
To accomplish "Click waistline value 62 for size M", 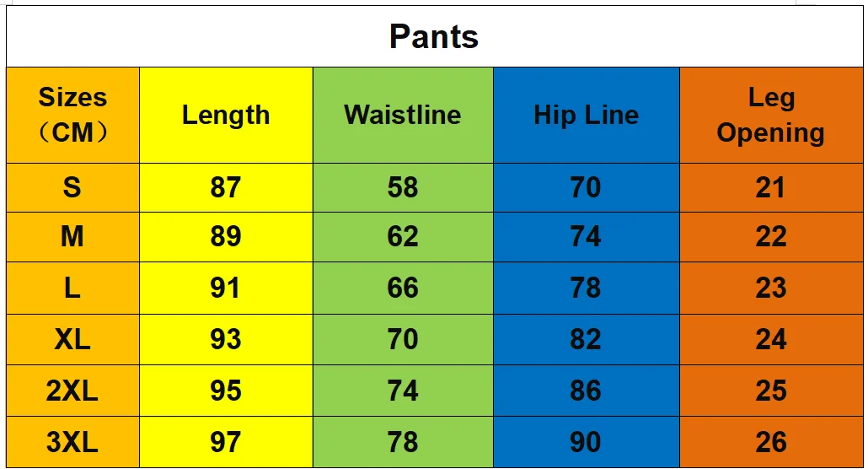I will coord(403,237).
